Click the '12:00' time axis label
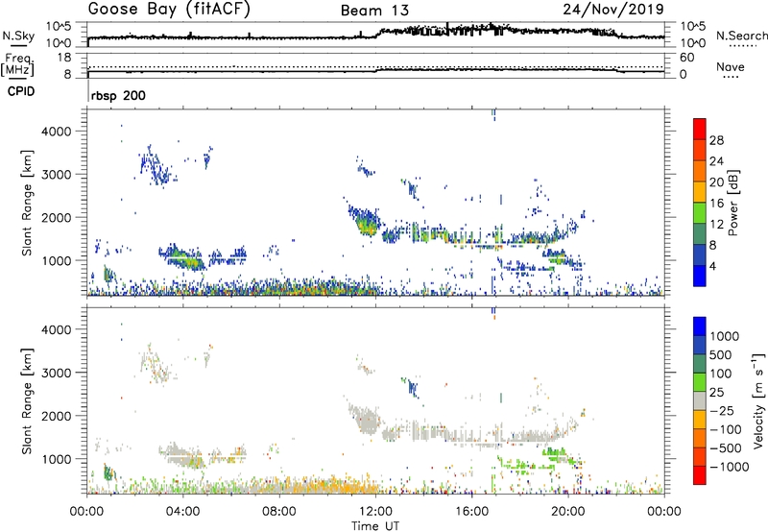 375,512
